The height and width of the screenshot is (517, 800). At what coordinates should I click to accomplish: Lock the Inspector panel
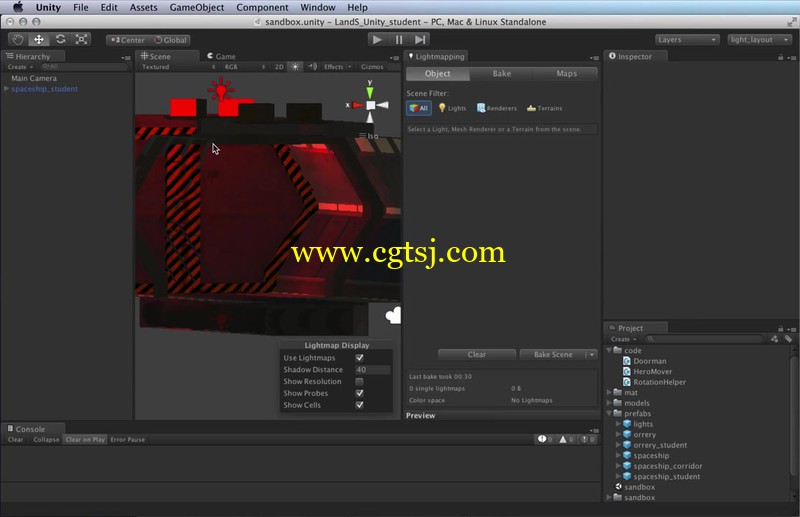[780, 57]
